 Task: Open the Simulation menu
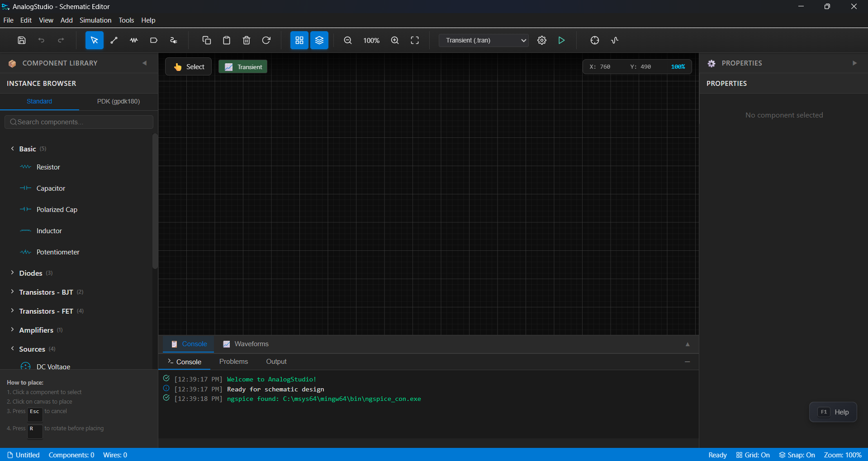point(95,20)
